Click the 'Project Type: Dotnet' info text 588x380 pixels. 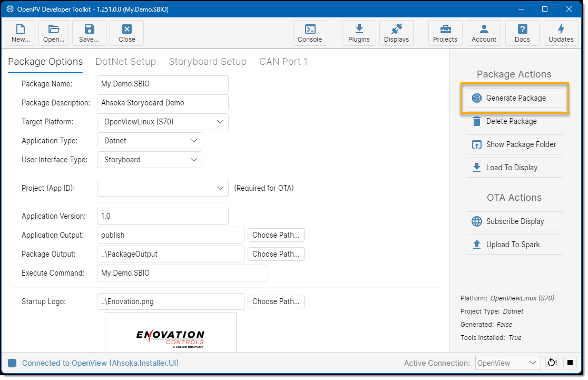492,311
